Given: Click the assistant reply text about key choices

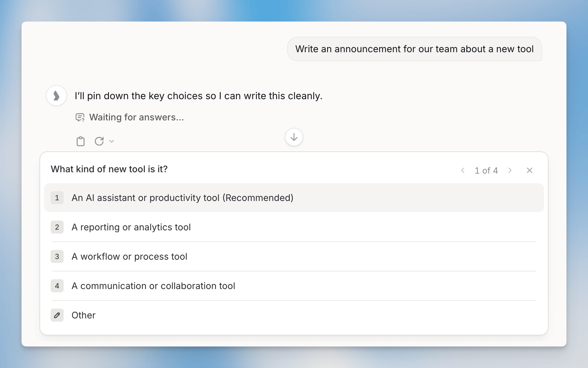Looking at the screenshot, I should pyautogui.click(x=198, y=96).
